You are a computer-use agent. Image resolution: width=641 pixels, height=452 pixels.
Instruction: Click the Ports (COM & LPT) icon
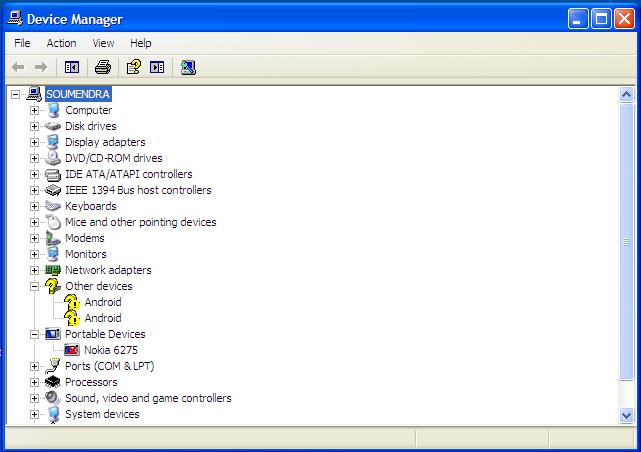[53, 366]
